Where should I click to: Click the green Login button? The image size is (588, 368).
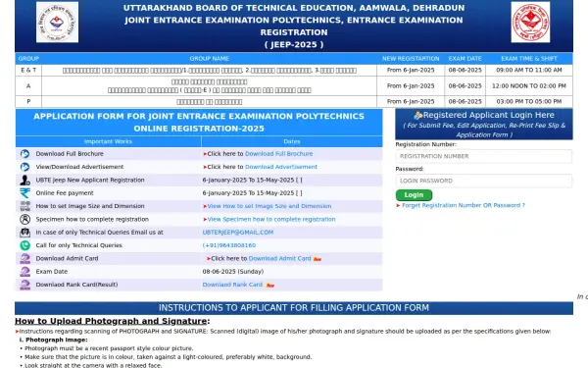414,195
